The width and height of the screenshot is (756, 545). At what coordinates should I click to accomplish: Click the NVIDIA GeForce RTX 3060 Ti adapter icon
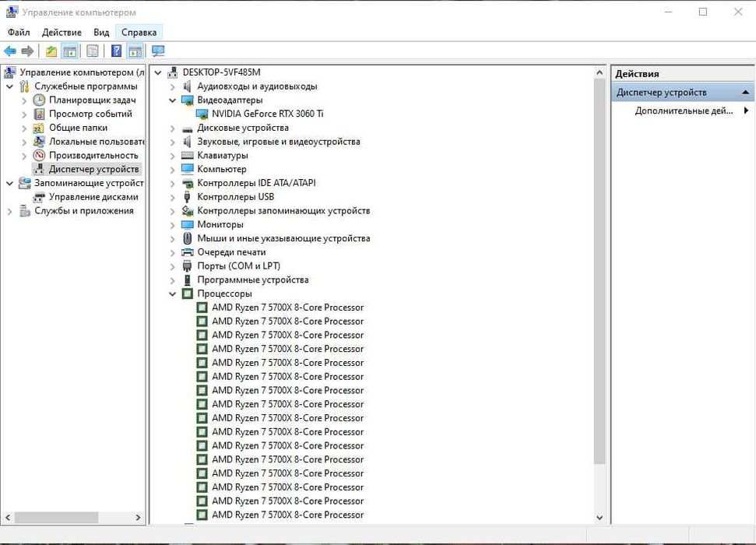coord(202,114)
